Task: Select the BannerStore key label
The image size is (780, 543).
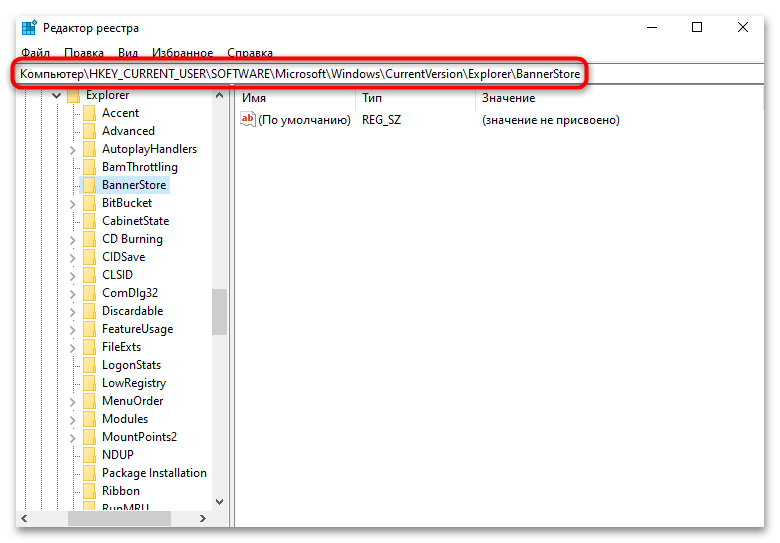Action: point(134,185)
